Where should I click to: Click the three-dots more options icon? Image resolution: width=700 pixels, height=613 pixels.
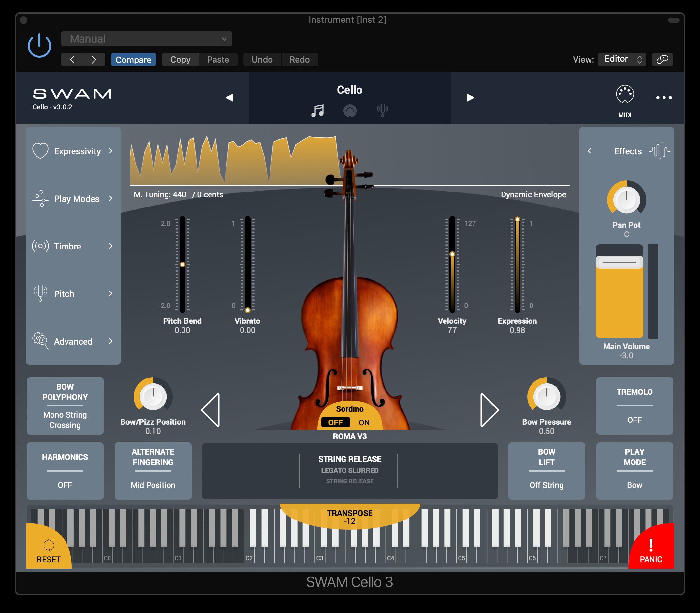664,98
